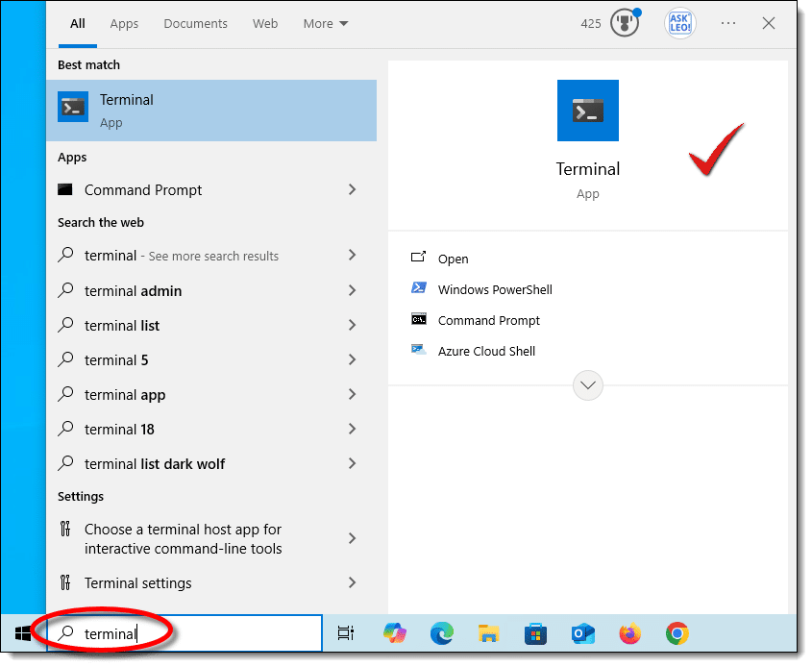Open Google Chrome from the taskbar
The image size is (812, 667).
tap(677, 633)
